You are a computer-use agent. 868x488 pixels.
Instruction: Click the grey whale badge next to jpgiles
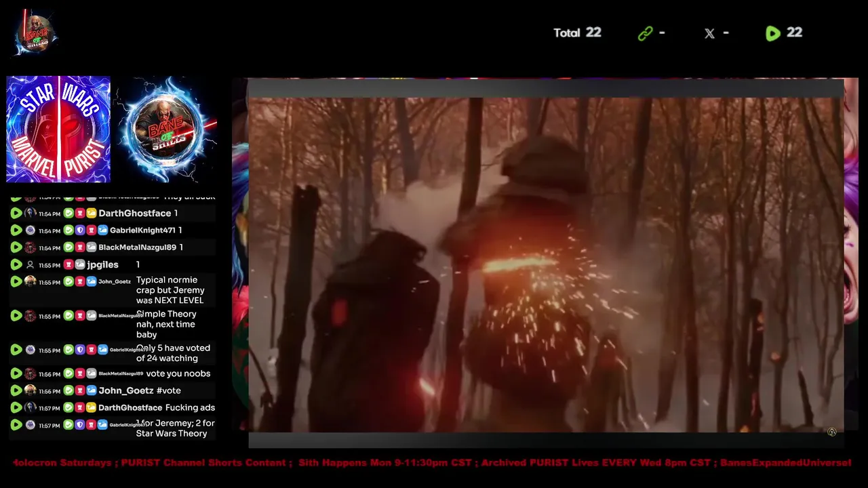tap(80, 265)
